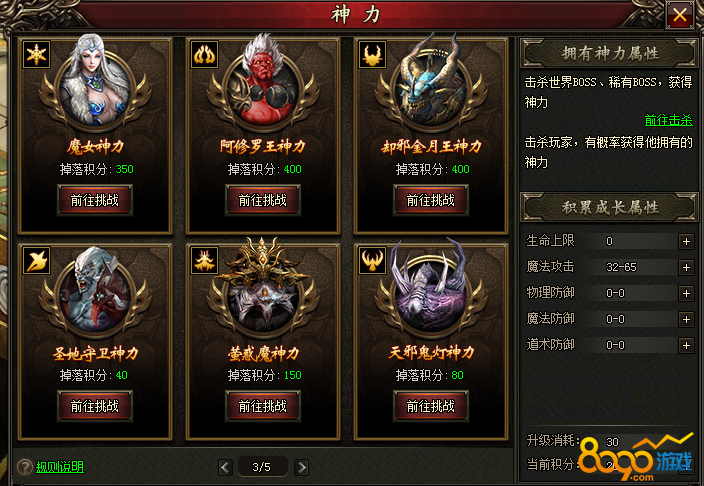Increase 生命上限 with the plus button
Viewport: 704px width, 486px height.
686,241
